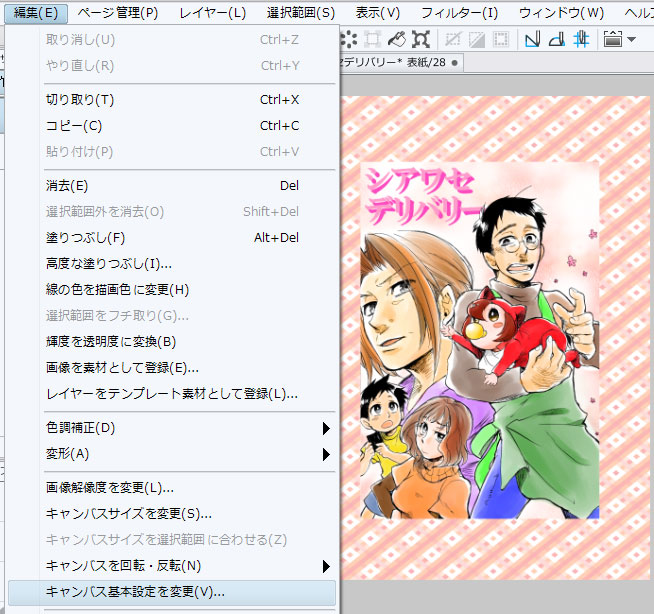Choose 塗りつぶし(F) menu entry

pyautogui.click(x=172, y=238)
